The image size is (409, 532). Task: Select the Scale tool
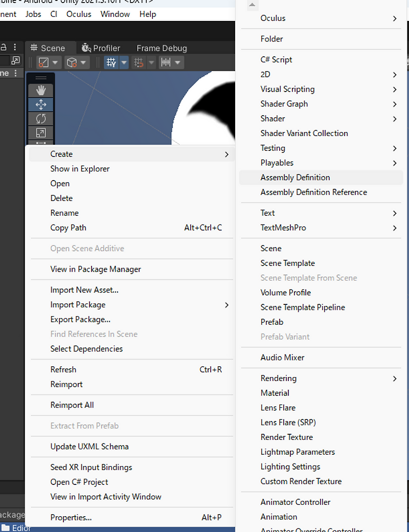point(41,132)
